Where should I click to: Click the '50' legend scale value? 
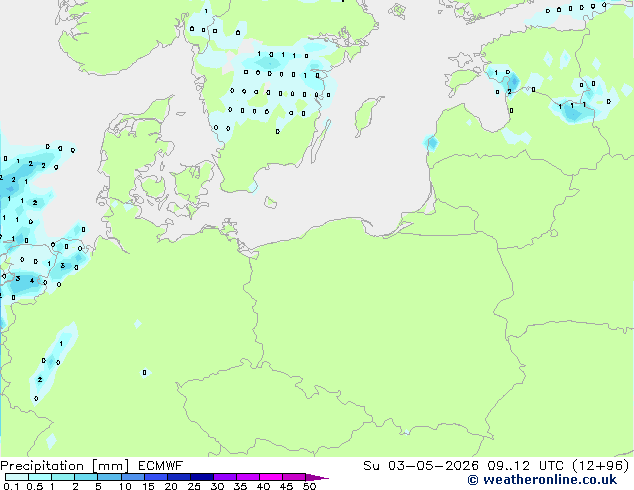pos(309,486)
